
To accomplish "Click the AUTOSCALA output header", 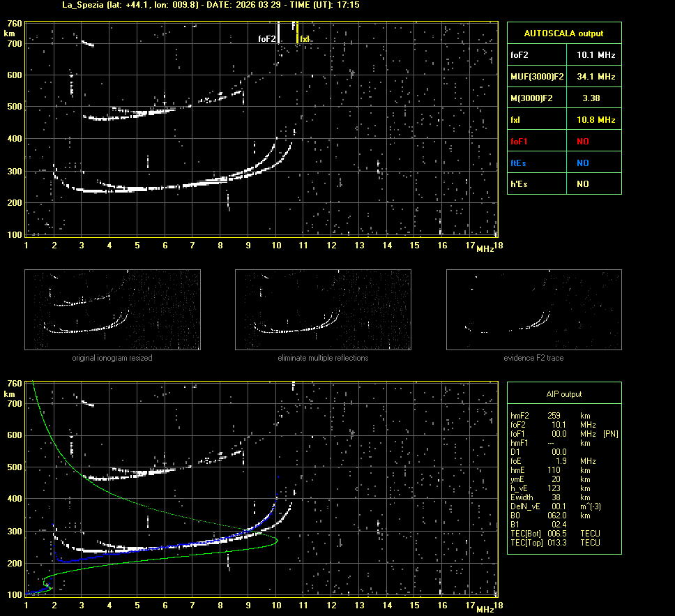I will [x=563, y=33].
